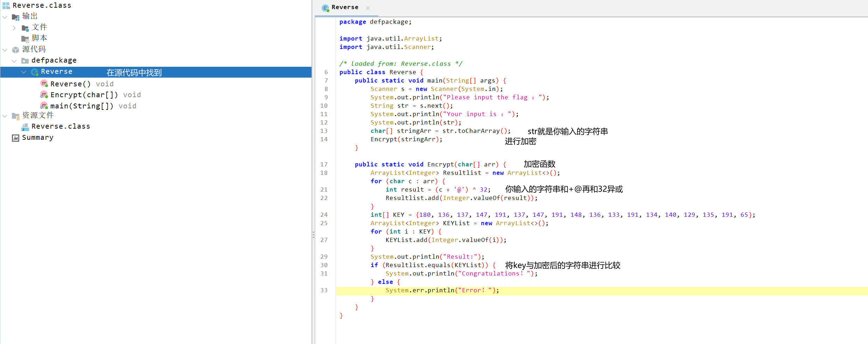Collapse the 资源文件 resources node
The height and width of the screenshot is (344, 868).
[5, 116]
